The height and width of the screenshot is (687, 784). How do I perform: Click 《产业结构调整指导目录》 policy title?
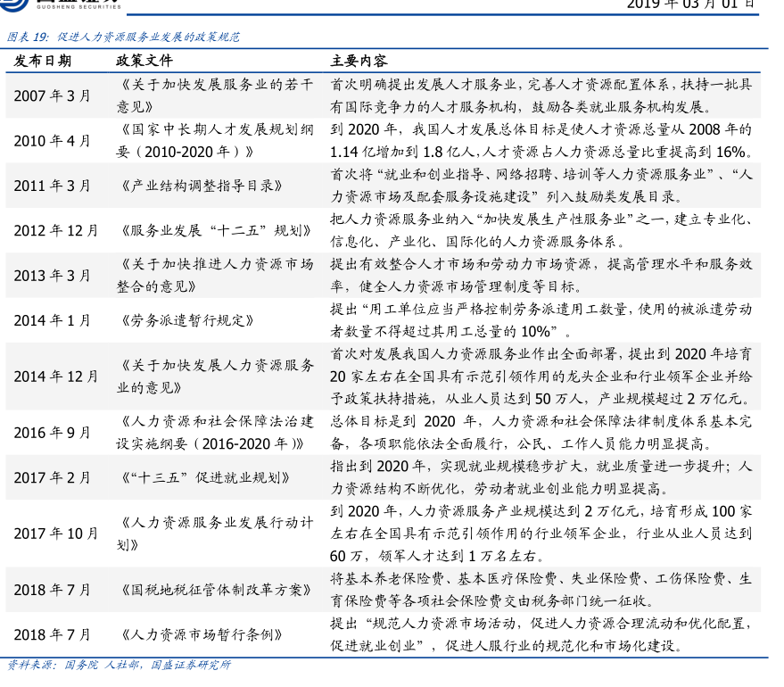tap(201, 186)
